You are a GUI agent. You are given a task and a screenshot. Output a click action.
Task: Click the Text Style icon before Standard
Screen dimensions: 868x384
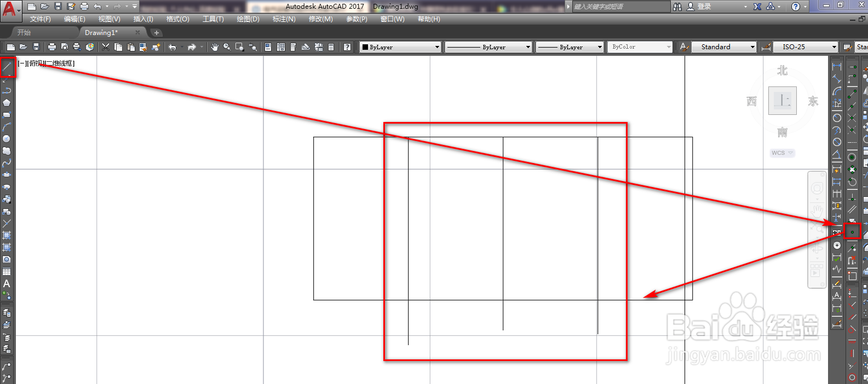(684, 47)
